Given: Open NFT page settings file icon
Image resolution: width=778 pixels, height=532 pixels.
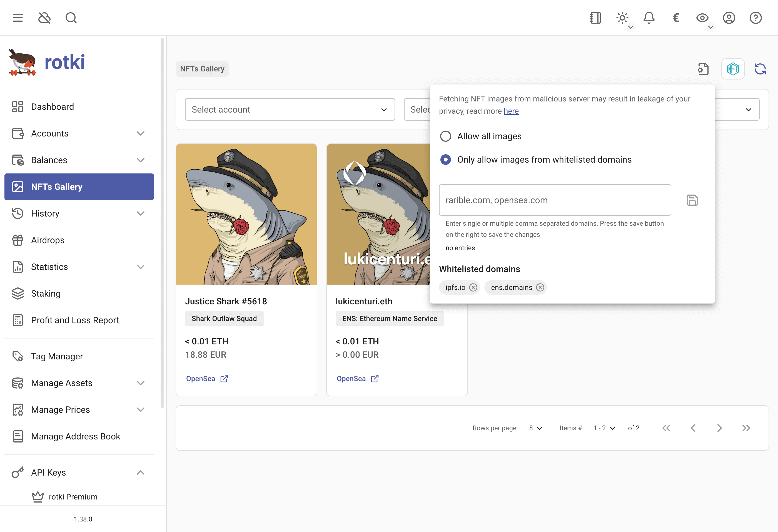Looking at the screenshot, I should [x=703, y=69].
